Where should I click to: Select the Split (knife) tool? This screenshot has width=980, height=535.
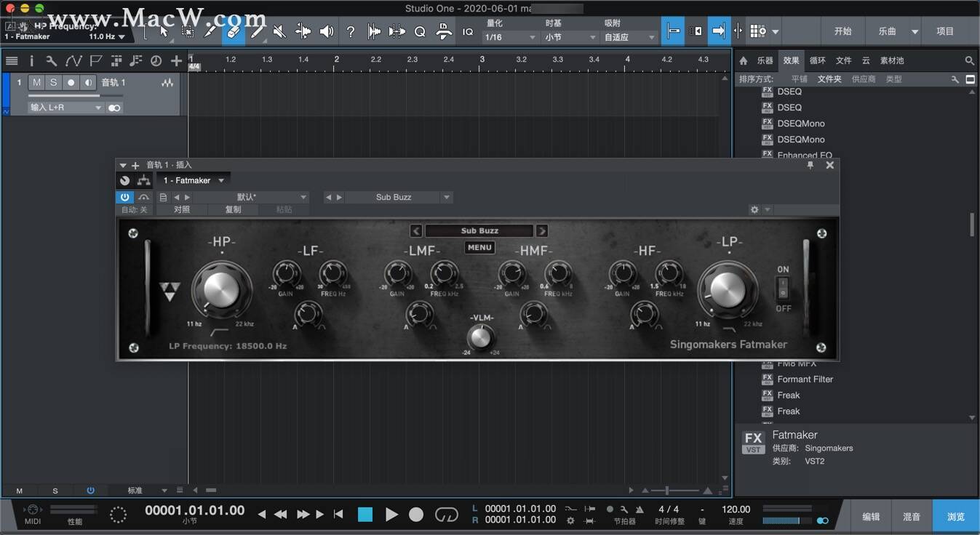[210, 31]
